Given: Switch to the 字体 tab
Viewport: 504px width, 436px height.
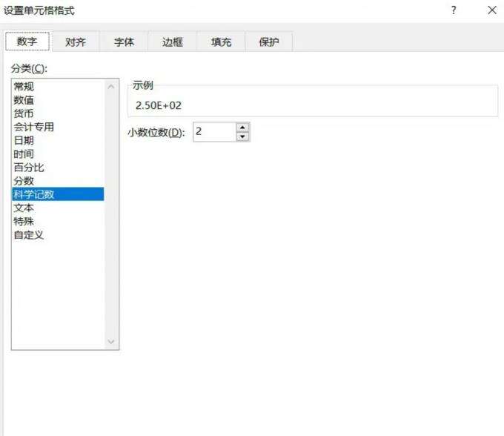Looking at the screenshot, I should (x=124, y=42).
